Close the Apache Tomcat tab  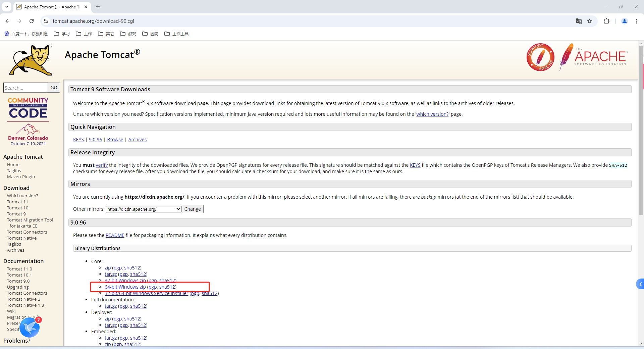click(x=86, y=7)
